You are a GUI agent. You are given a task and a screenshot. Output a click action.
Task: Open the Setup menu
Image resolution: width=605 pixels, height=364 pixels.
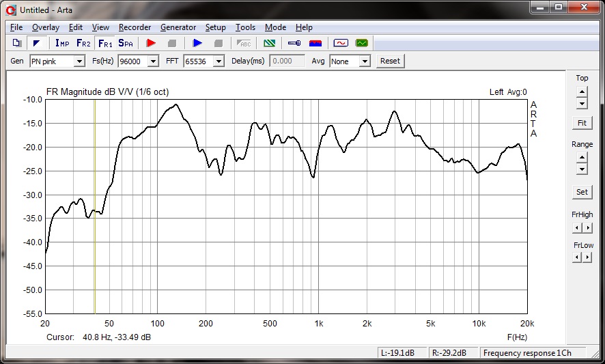click(x=215, y=27)
